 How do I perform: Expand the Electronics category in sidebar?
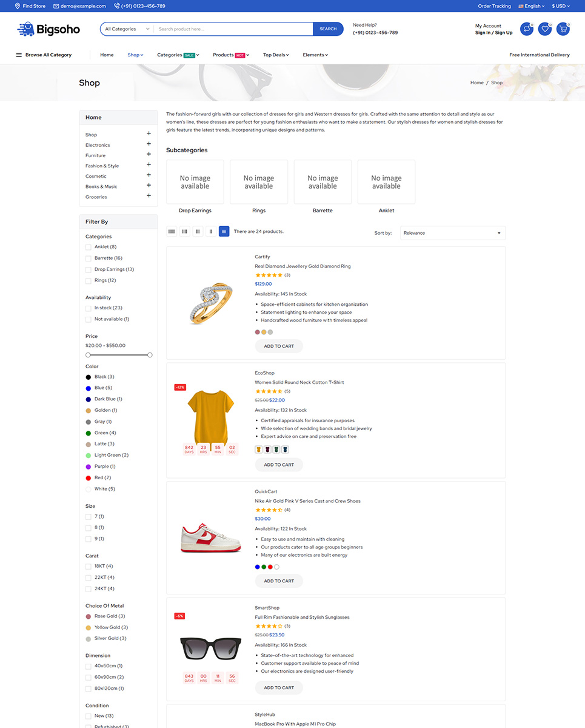(x=149, y=144)
